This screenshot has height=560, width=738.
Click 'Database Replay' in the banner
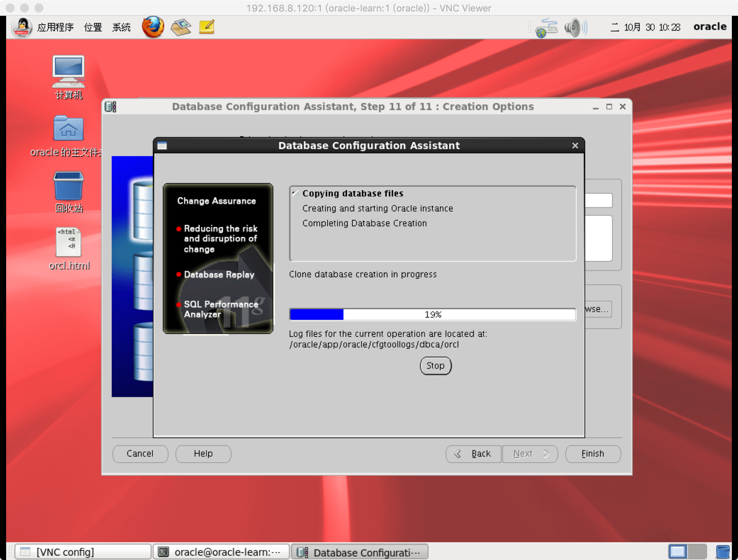click(219, 275)
